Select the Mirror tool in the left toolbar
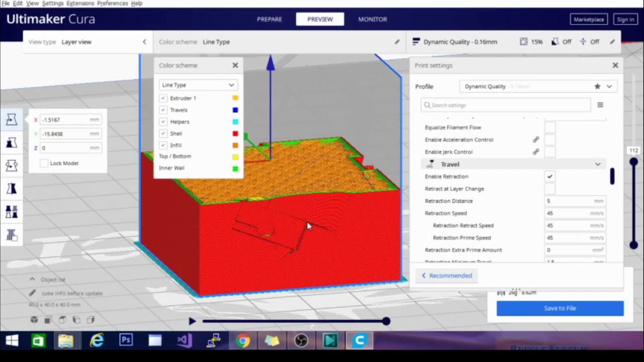 (x=11, y=189)
